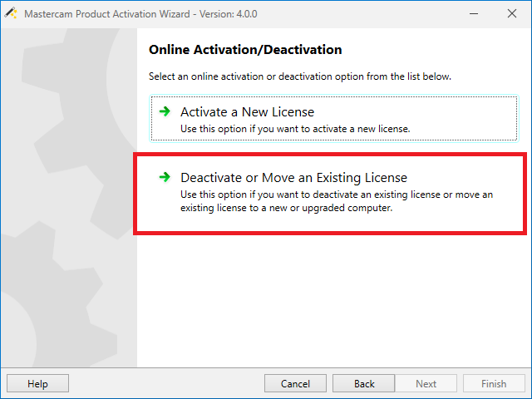
Task: Click the disabled Finish button
Action: pyautogui.click(x=494, y=384)
